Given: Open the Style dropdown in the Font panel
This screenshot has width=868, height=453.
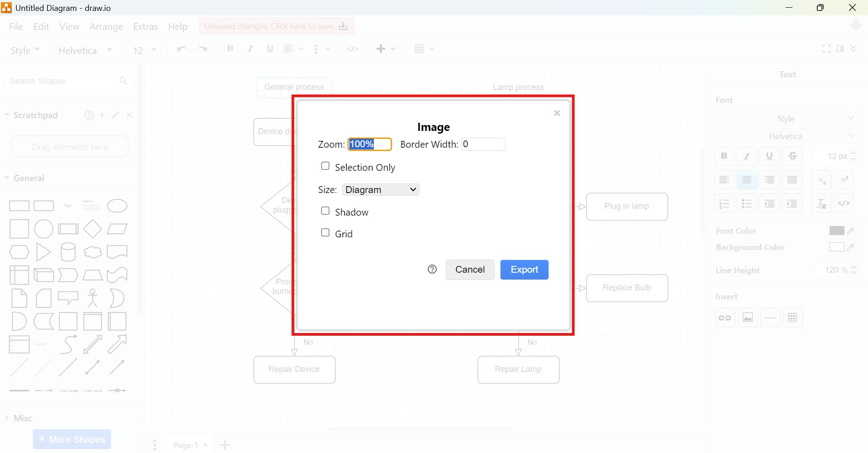Looking at the screenshot, I should coord(786,118).
